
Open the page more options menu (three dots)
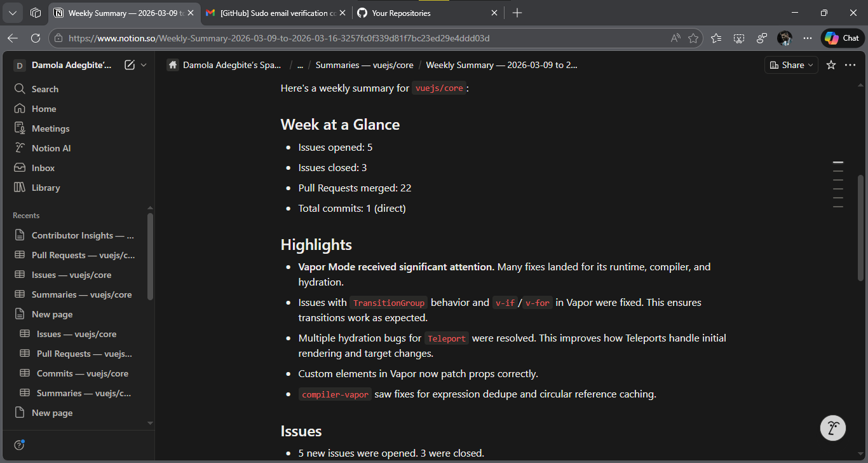pyautogui.click(x=850, y=65)
